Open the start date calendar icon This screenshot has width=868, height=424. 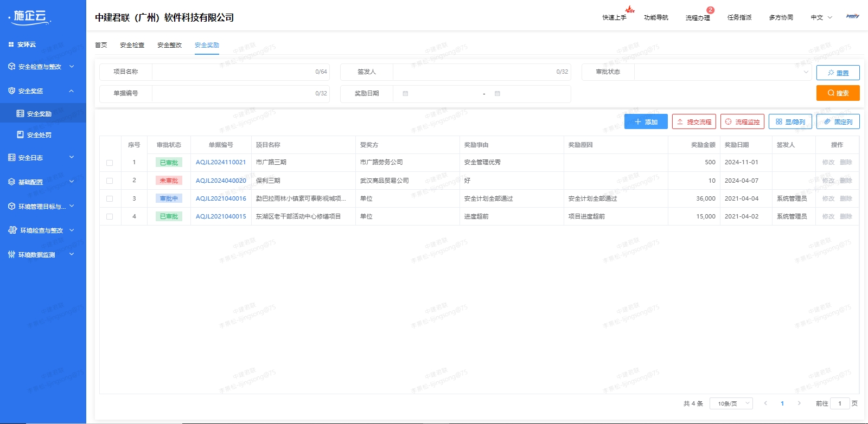pos(405,93)
